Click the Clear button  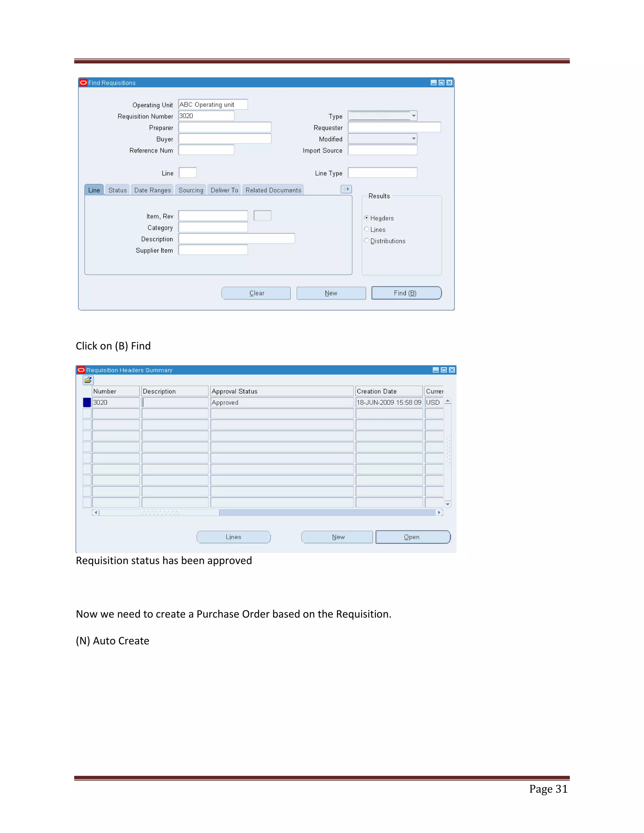(256, 293)
